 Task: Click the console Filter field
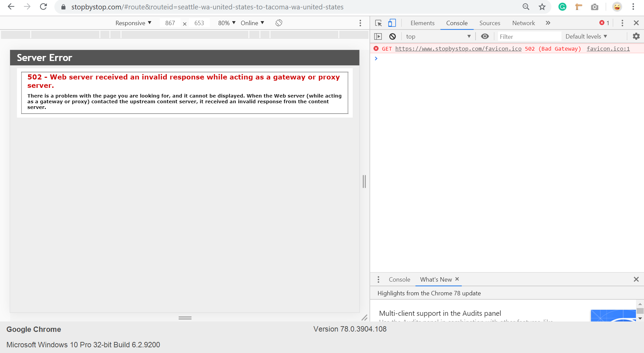click(529, 36)
